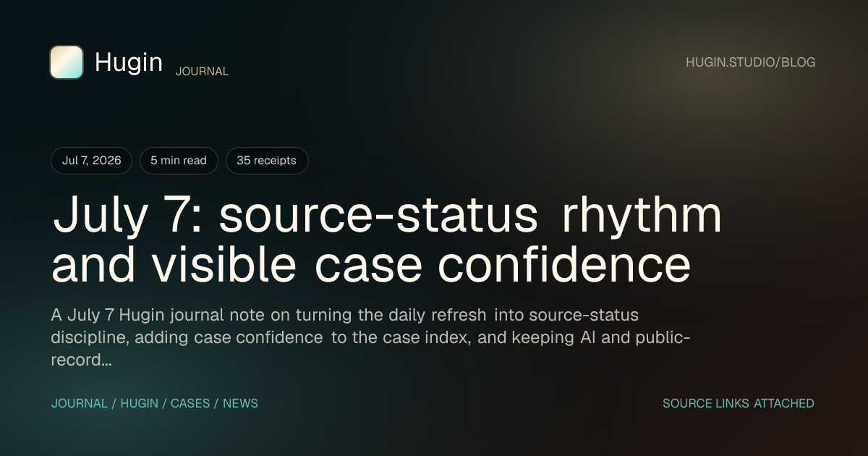Open the HUGIN.STUDIO/BLOG link
This screenshot has width=868, height=456.
[750, 62]
